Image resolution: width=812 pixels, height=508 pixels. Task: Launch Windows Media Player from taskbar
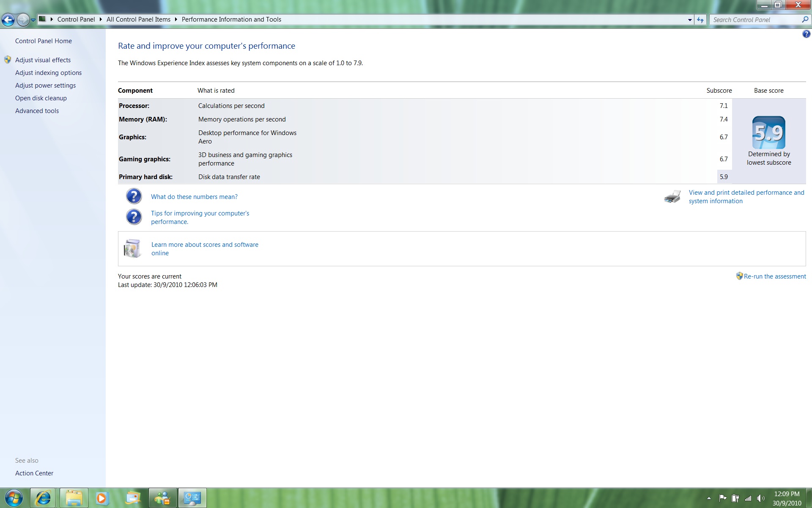[x=102, y=498]
